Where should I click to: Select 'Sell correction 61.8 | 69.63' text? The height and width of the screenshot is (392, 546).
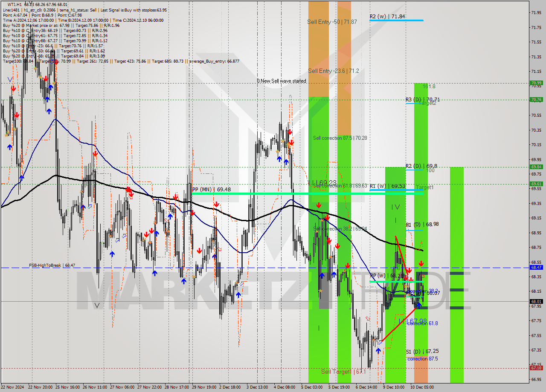coord(340,186)
